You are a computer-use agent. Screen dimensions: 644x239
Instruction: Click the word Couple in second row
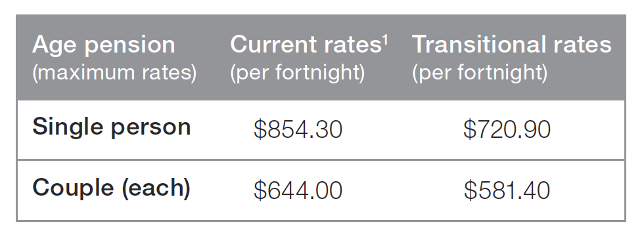(x=73, y=188)
